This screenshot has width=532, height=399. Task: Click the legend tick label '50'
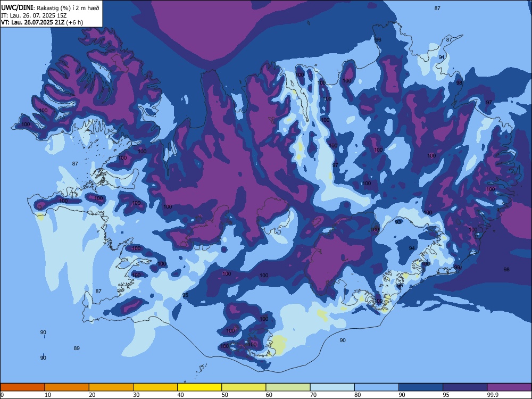point(225,395)
